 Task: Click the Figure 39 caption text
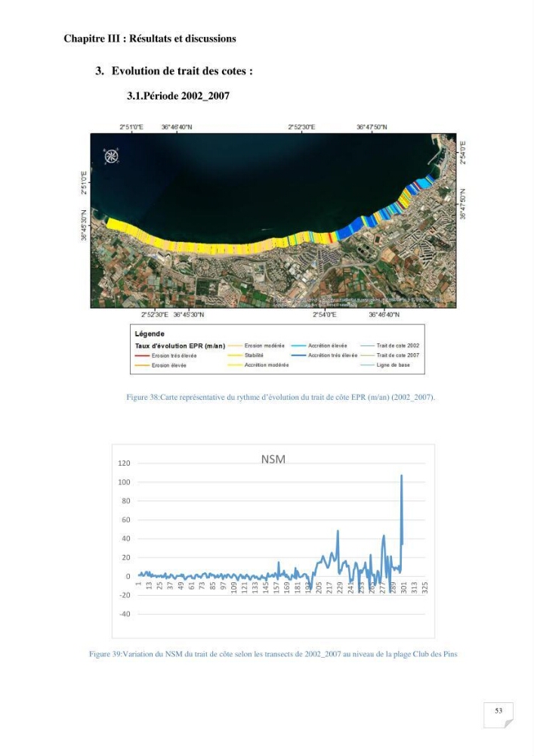point(273,654)
